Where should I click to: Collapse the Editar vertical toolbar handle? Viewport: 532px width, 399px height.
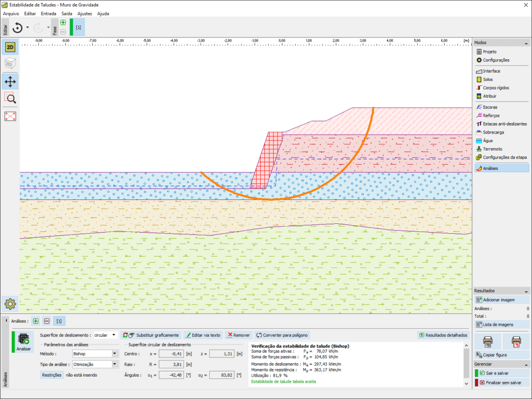click(5, 28)
